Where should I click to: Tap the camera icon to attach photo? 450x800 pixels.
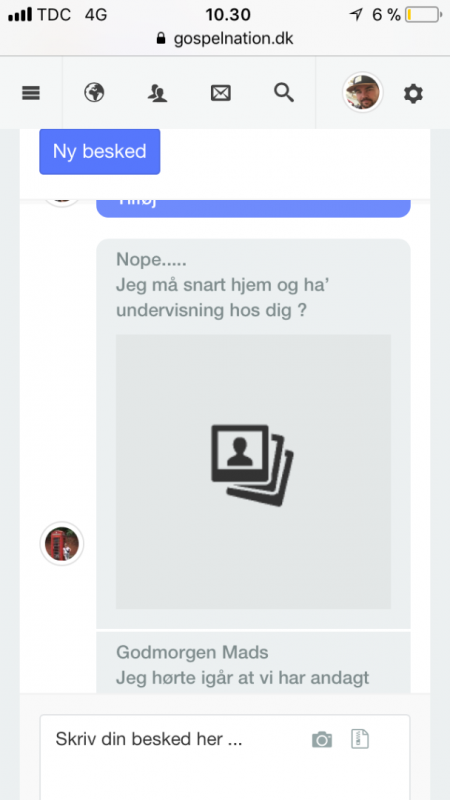tap(322, 740)
